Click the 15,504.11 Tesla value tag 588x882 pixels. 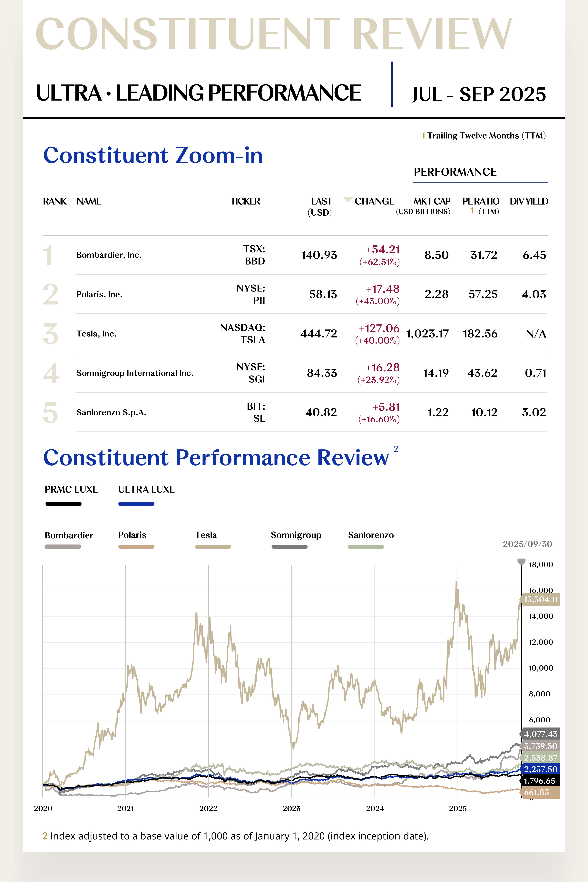[x=540, y=600]
